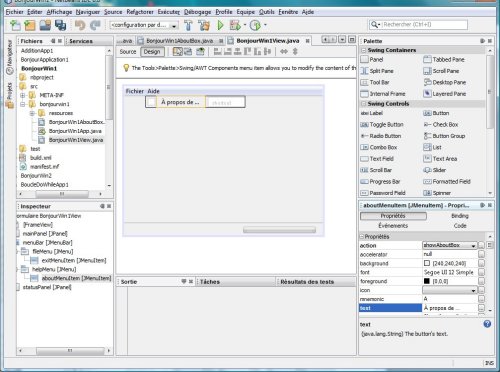This screenshot has height=372, width=500.
Task: Collapse the bonjourwin1 package node
Action: pyautogui.click(x=23, y=104)
